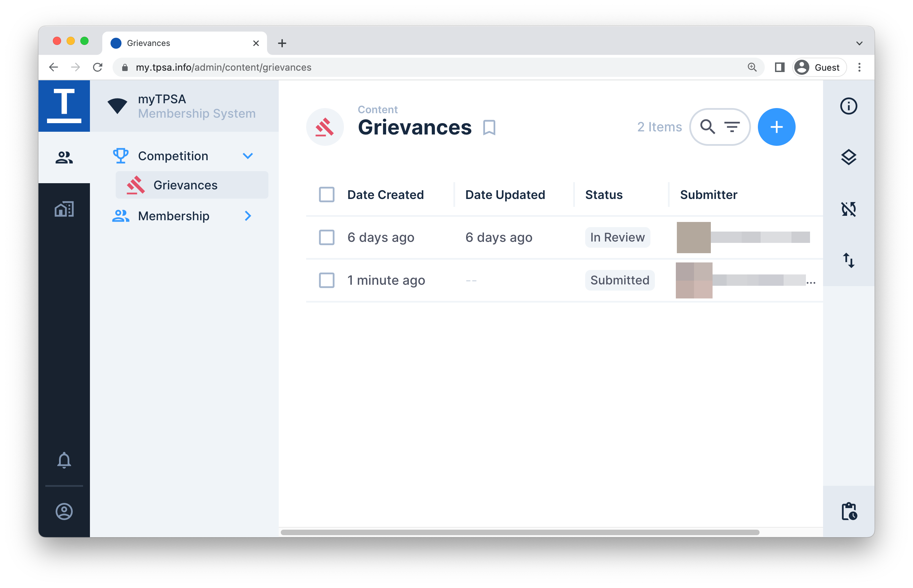Image resolution: width=913 pixels, height=588 pixels.
Task: Click the filter lines icon
Action: [x=731, y=127]
